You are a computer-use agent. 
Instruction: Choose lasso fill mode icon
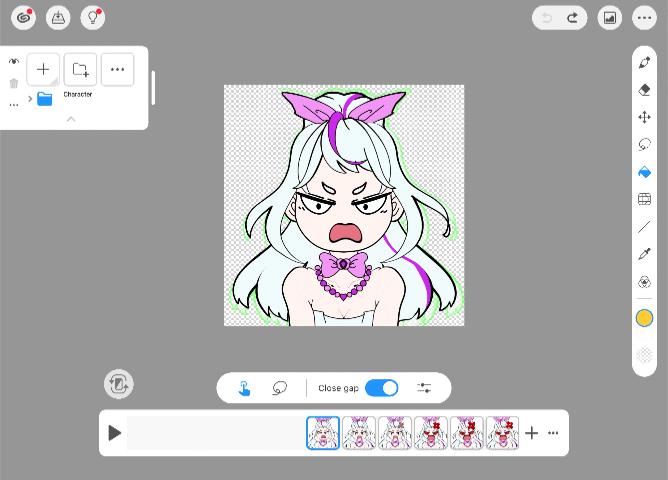point(279,388)
